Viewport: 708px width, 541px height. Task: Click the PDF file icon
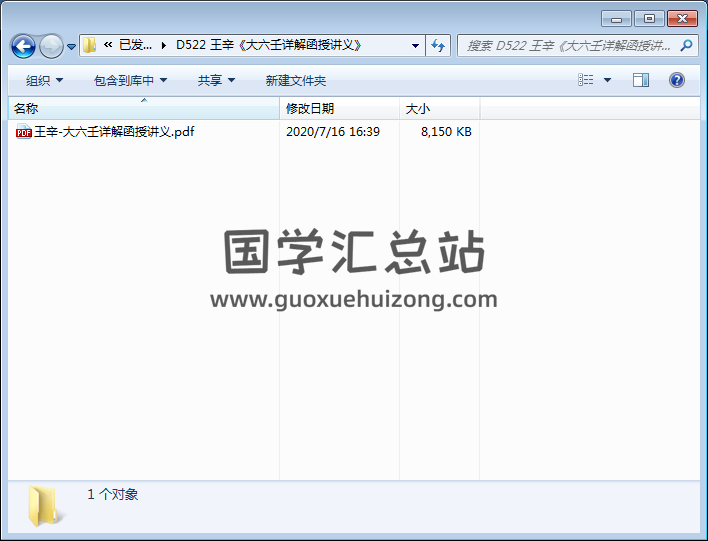click(23, 132)
